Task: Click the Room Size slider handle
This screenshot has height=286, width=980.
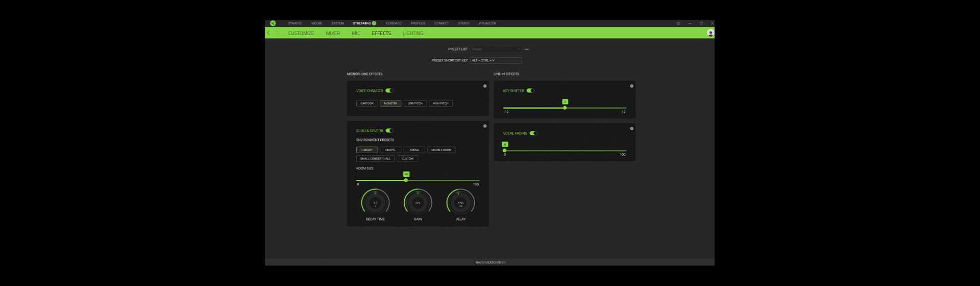Action: tap(406, 180)
